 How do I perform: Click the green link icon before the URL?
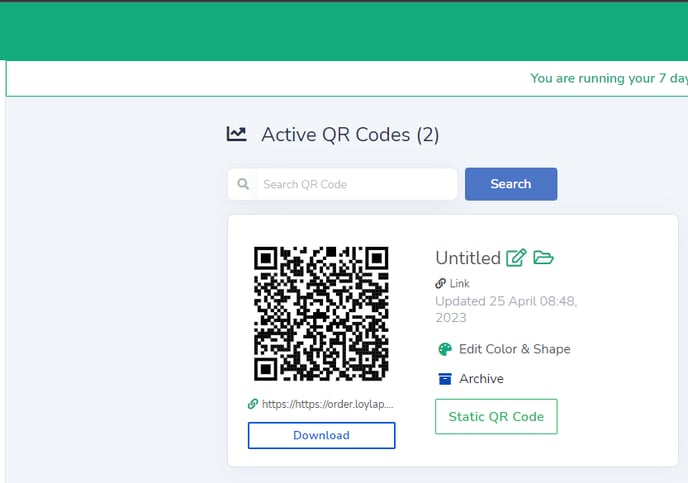(253, 405)
